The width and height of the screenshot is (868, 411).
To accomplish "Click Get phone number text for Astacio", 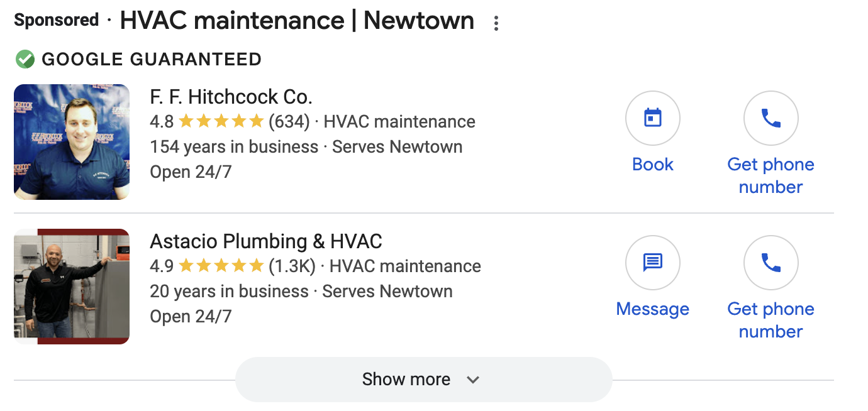I will (x=771, y=320).
